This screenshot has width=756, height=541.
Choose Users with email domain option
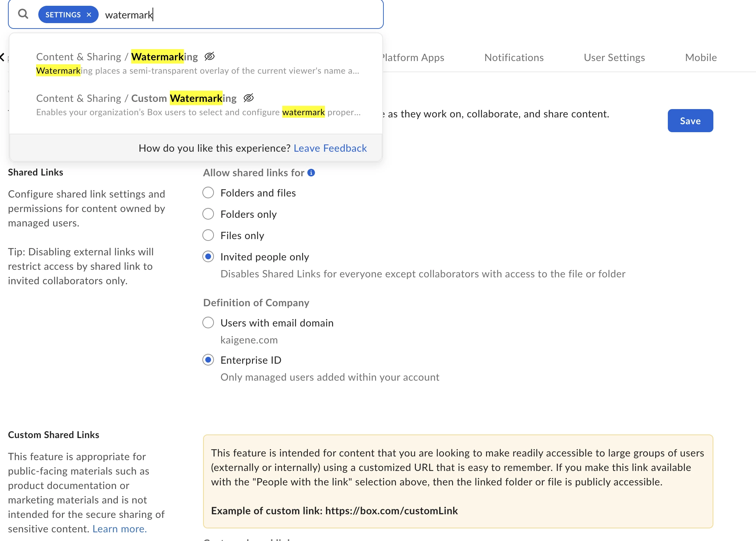[x=208, y=323]
